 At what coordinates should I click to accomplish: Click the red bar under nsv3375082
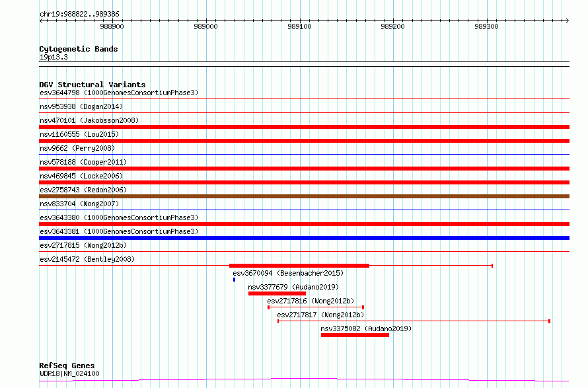[355, 335]
